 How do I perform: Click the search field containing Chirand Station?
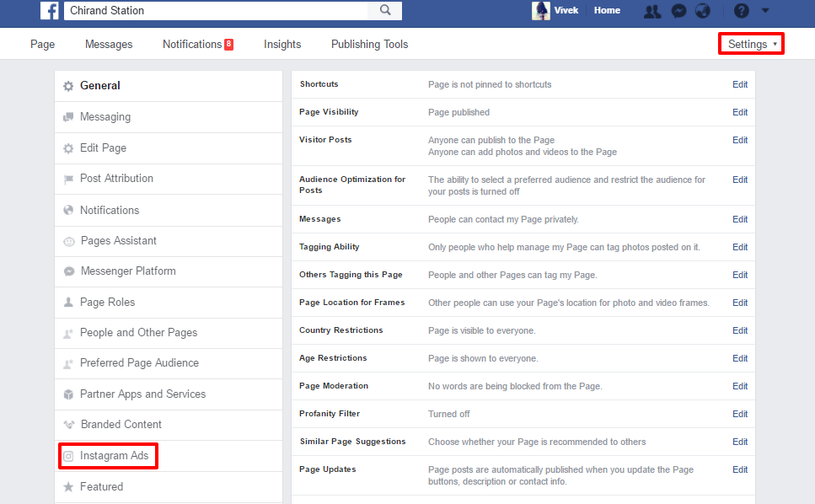pos(216,10)
